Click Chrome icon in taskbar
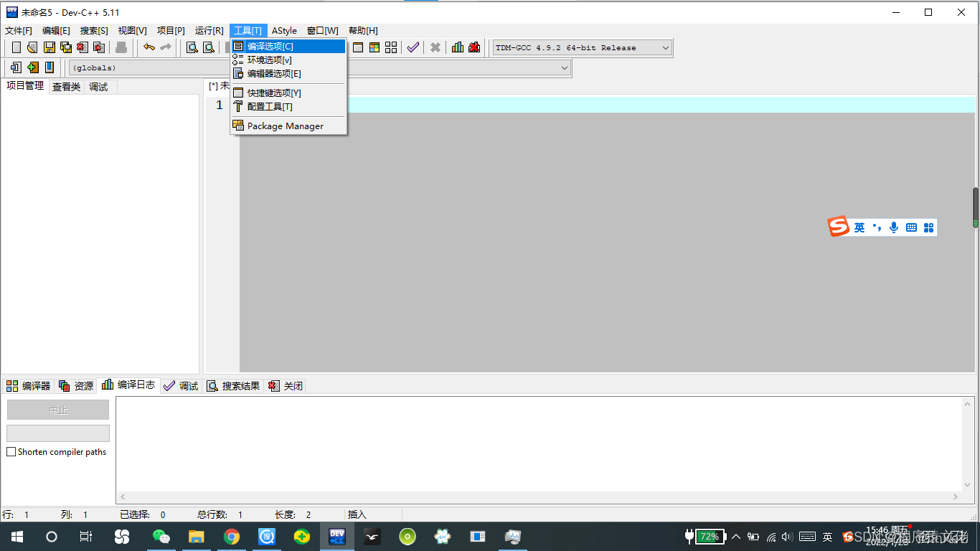 (x=231, y=536)
